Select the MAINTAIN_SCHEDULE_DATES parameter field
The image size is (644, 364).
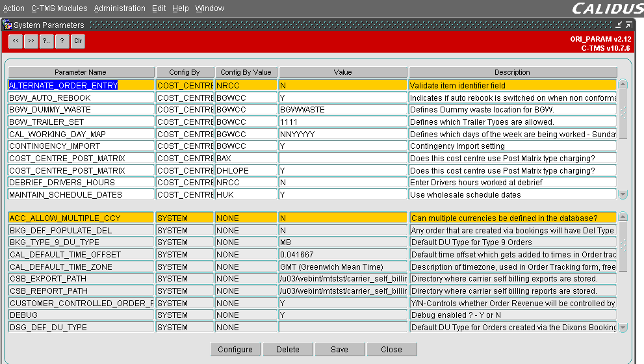81,195
